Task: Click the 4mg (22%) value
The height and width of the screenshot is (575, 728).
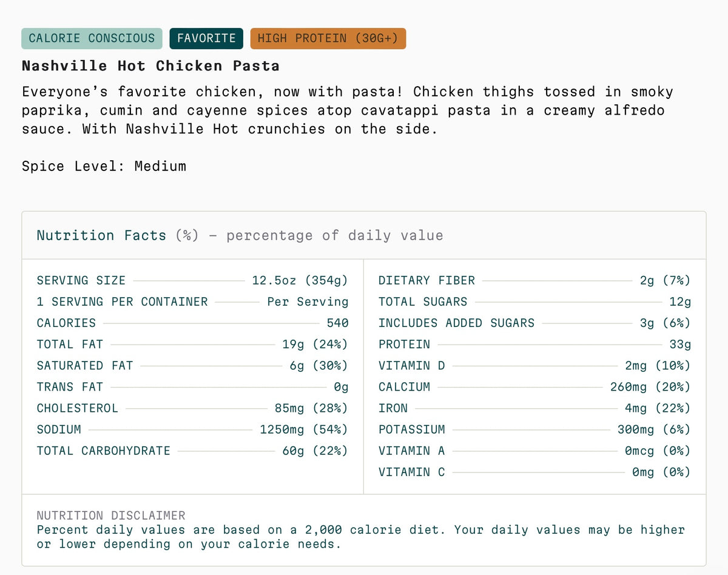Action: 658,408
